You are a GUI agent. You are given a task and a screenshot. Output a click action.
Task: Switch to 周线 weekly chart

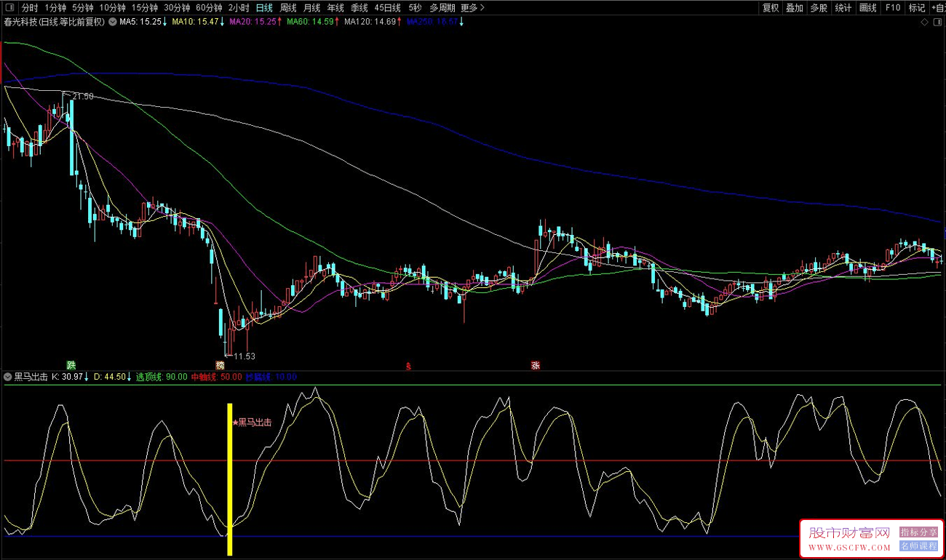coord(288,8)
